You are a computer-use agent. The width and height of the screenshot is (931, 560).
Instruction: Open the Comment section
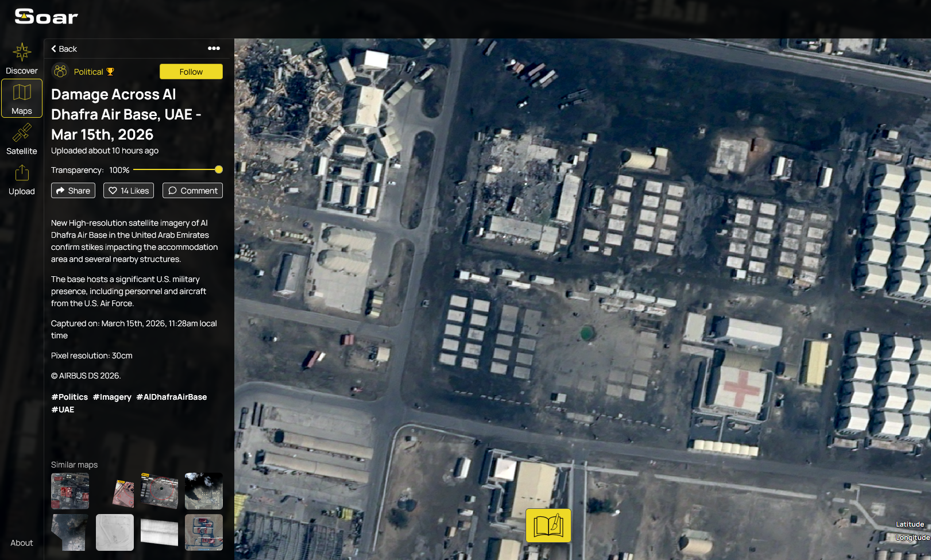(192, 191)
